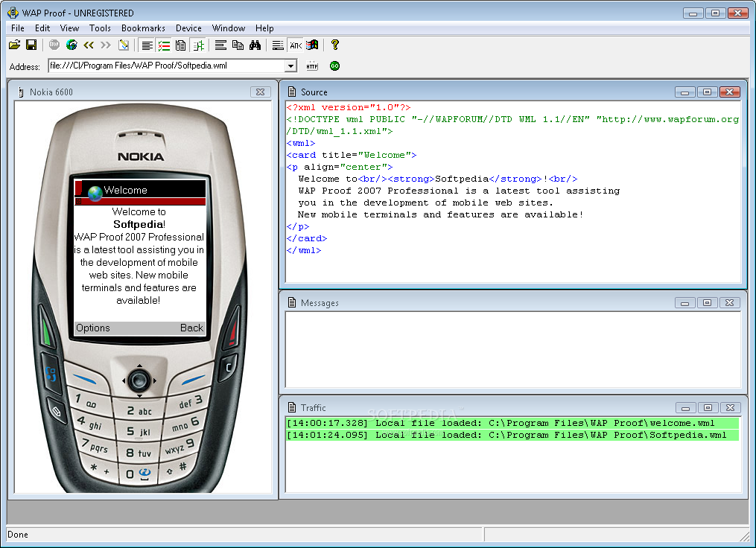Click the lines list toolbar icon
Screen dimensions: 756x548
278,45
